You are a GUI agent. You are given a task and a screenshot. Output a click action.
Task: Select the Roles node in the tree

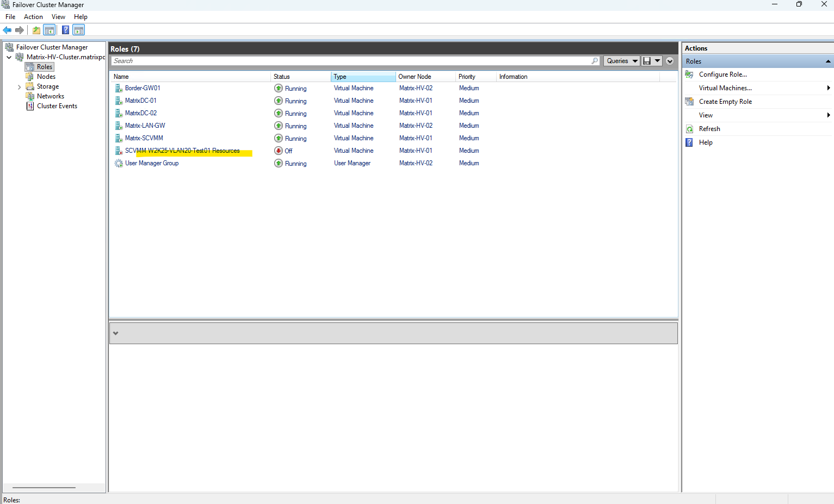(x=45, y=67)
